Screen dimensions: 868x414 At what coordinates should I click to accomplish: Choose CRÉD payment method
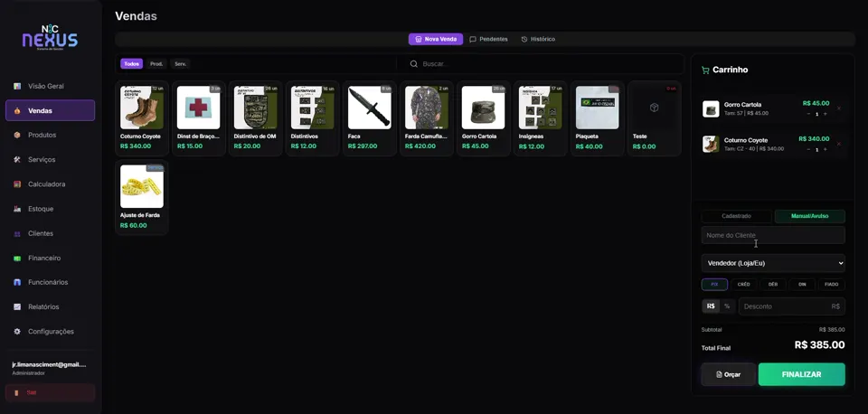pos(743,285)
